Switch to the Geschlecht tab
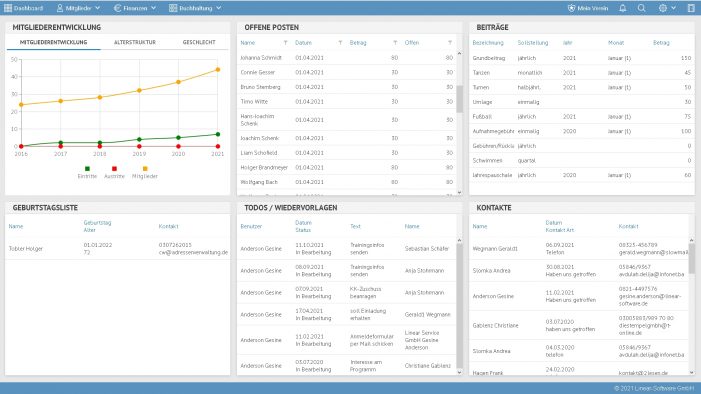This screenshot has width=701, height=394. (x=199, y=42)
